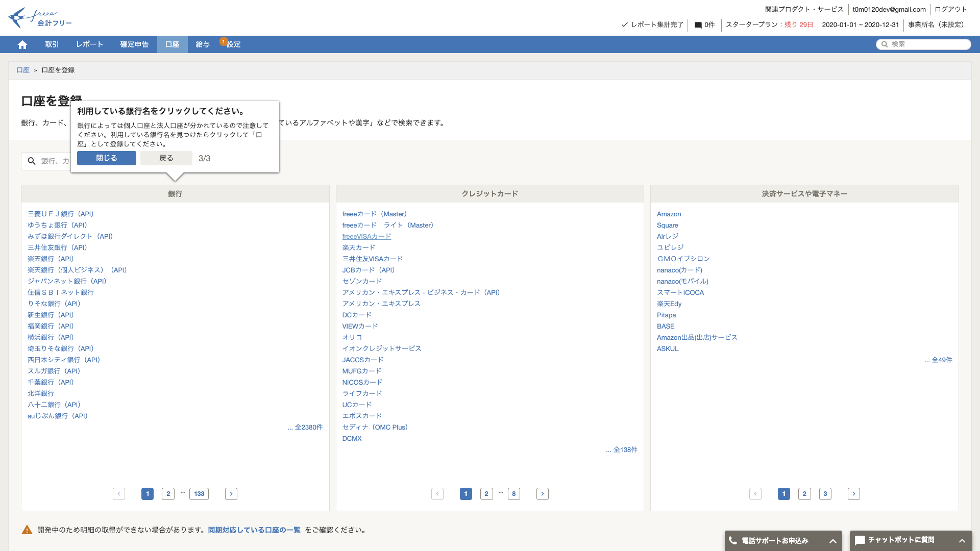Open the 設定 menu
This screenshot has width=980, height=551.
click(x=234, y=44)
